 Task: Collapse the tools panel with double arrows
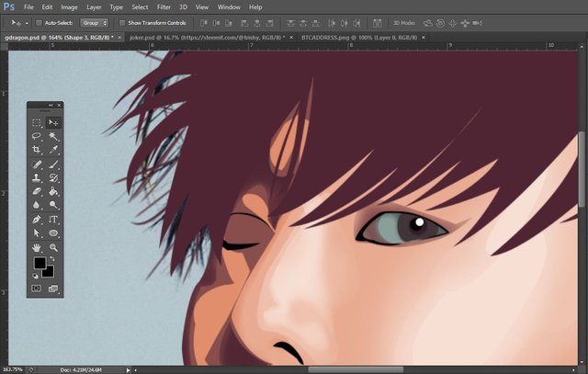(51, 106)
